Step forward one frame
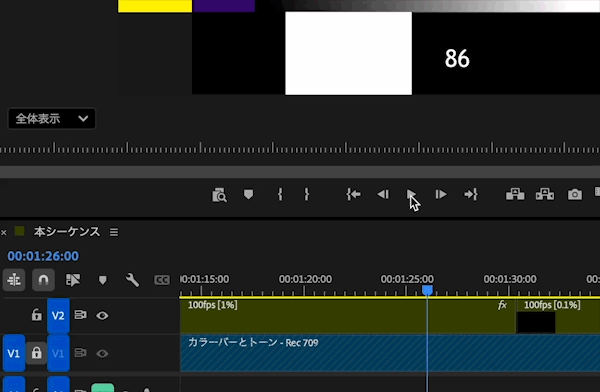The image size is (600, 392). 441,194
